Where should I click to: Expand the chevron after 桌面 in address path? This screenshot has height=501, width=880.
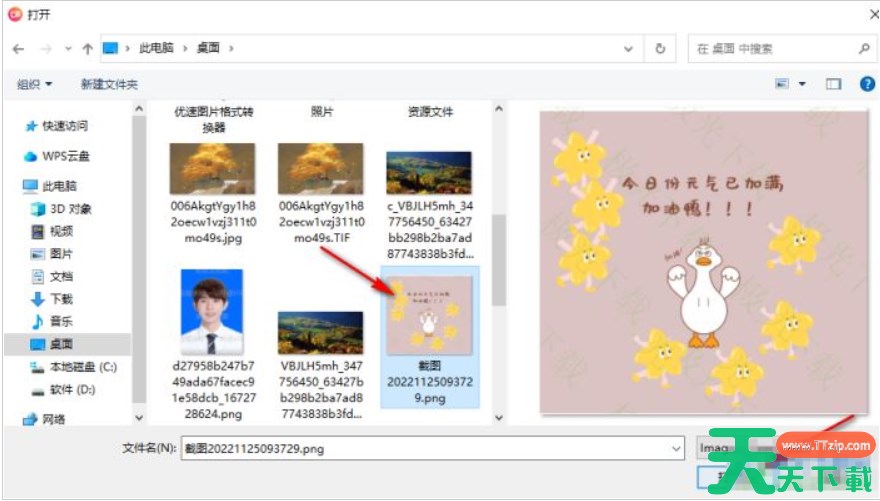[231, 49]
